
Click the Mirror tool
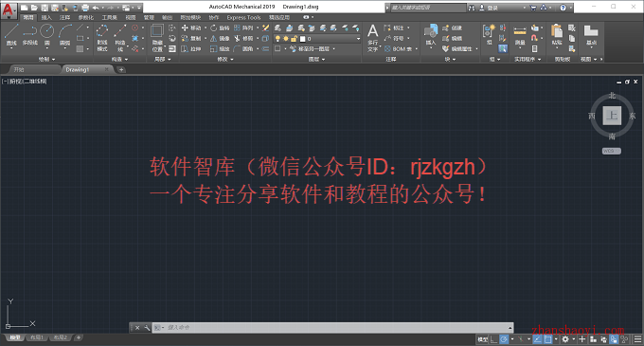point(220,38)
